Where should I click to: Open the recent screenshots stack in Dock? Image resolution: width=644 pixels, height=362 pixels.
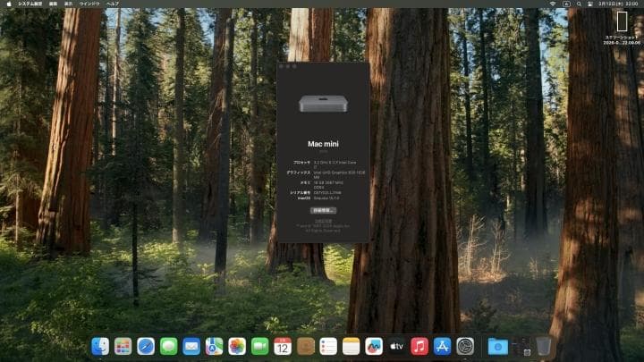click(521, 346)
